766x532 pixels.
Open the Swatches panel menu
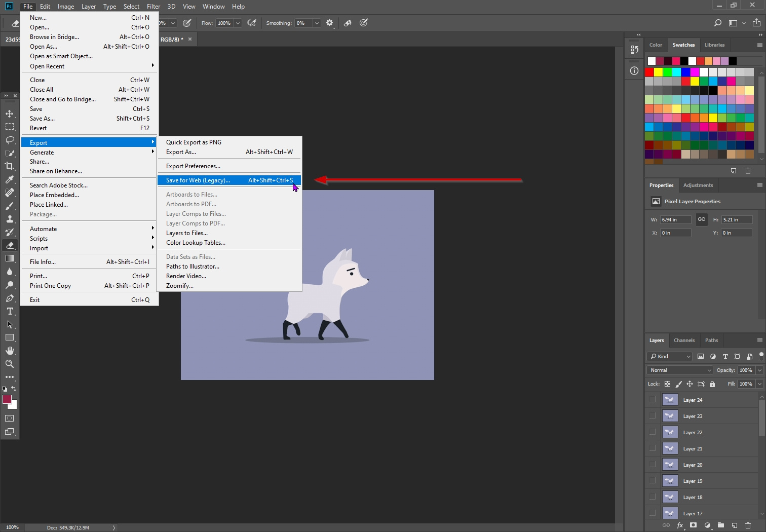pyautogui.click(x=759, y=45)
